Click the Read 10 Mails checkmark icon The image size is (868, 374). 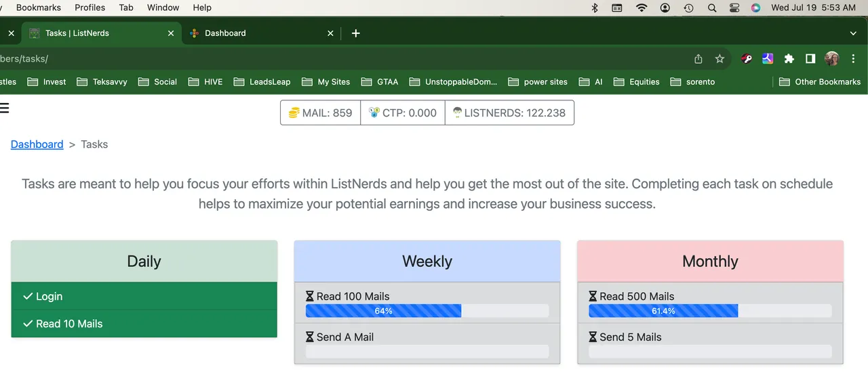click(x=28, y=324)
